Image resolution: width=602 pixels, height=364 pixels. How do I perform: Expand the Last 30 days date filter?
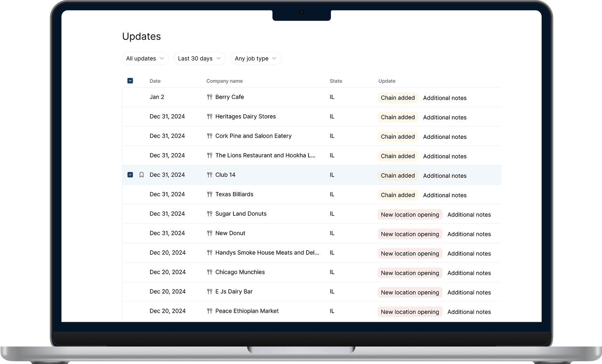tap(199, 58)
